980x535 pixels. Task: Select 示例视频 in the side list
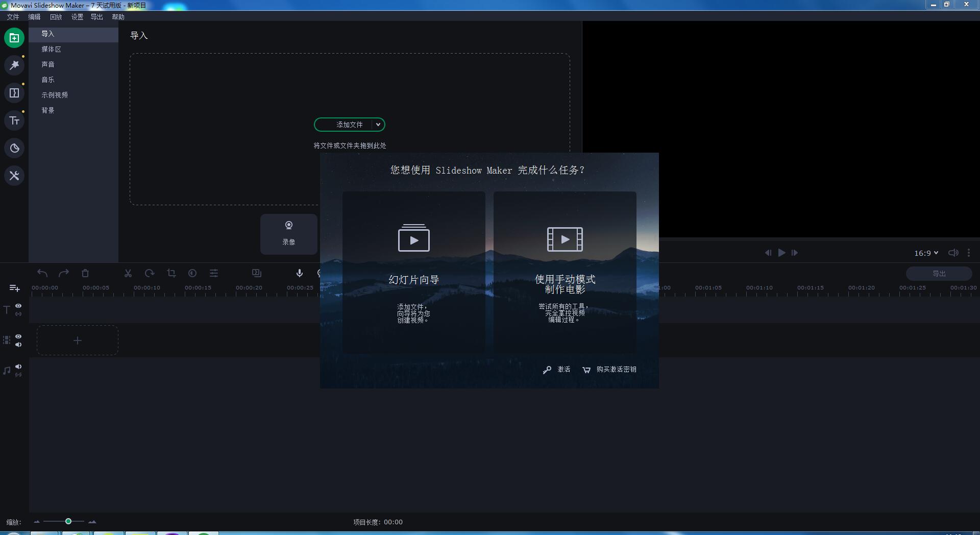[x=73, y=95]
